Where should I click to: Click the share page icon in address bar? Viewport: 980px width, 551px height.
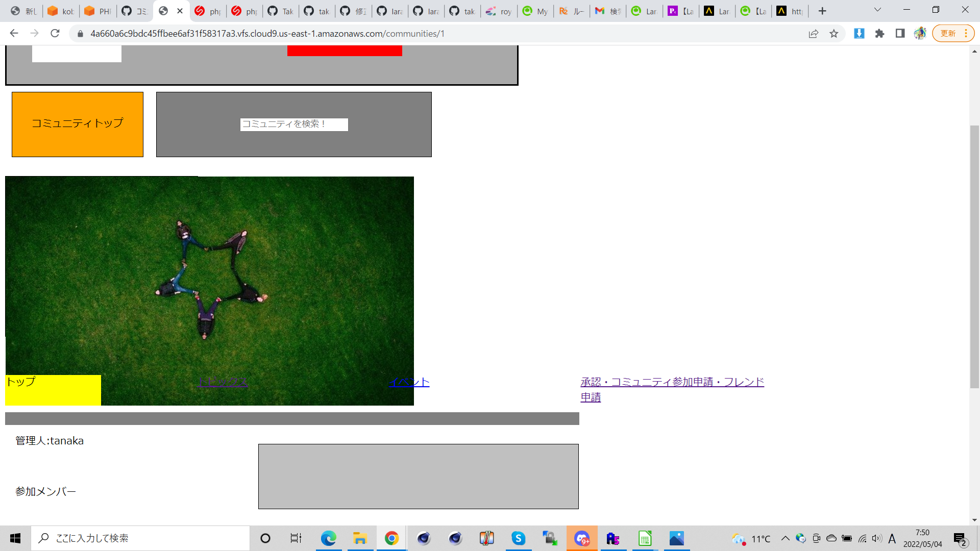[x=813, y=34]
